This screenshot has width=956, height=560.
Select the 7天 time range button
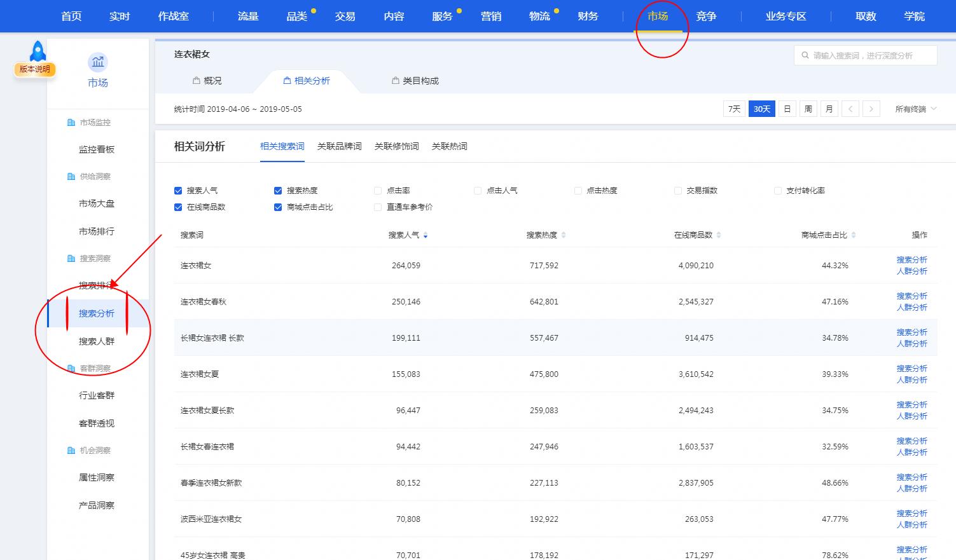[734, 109]
